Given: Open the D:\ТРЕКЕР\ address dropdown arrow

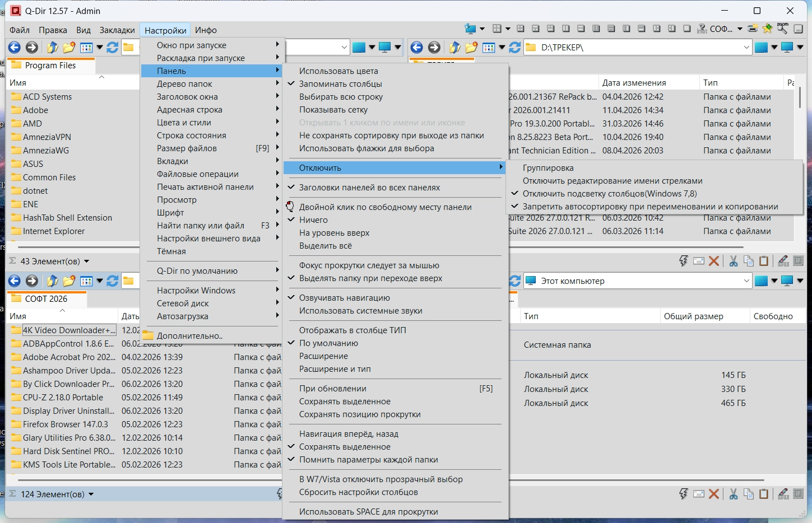Looking at the screenshot, I should pyautogui.click(x=746, y=48).
